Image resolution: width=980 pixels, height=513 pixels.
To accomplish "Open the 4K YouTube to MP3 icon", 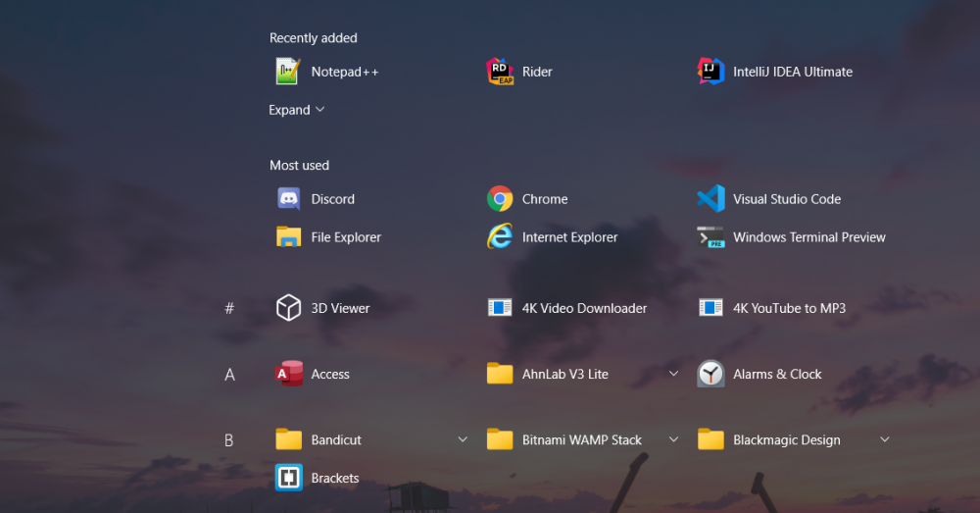I will [710, 308].
